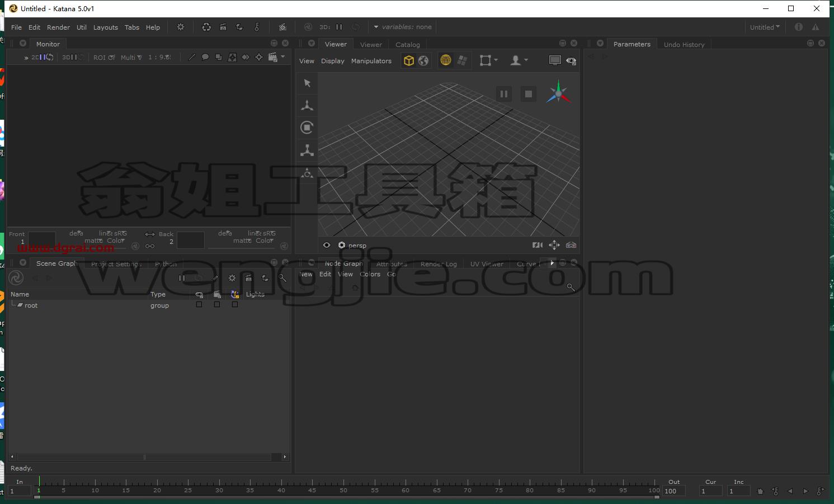Viewport: 834px width, 504px height.
Task: Select the scale manipulator tool in Viewer
Action: pos(307,150)
